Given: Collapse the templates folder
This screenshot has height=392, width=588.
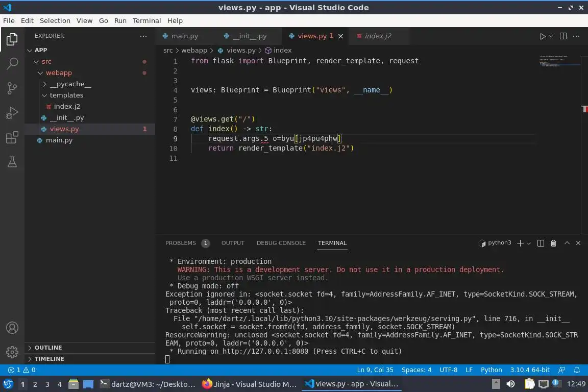Looking at the screenshot, I should pos(90,95).
